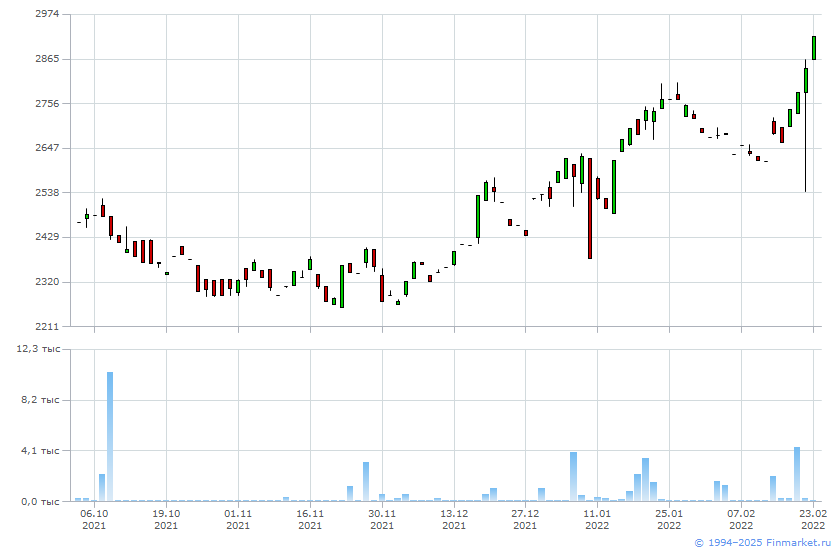Select the 2429 price axis label

tap(47, 237)
